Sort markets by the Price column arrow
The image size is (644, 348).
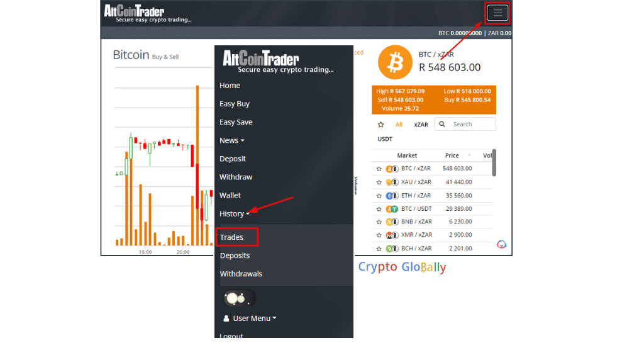[x=469, y=155]
